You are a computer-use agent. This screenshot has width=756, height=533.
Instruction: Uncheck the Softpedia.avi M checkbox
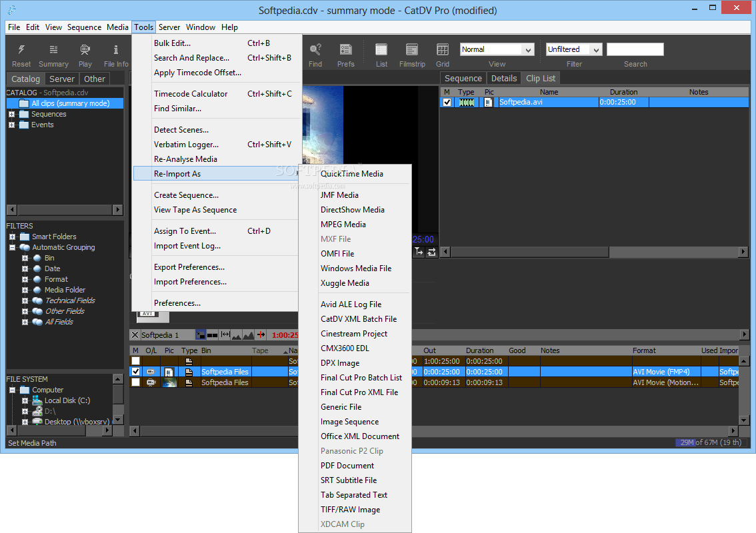447,102
